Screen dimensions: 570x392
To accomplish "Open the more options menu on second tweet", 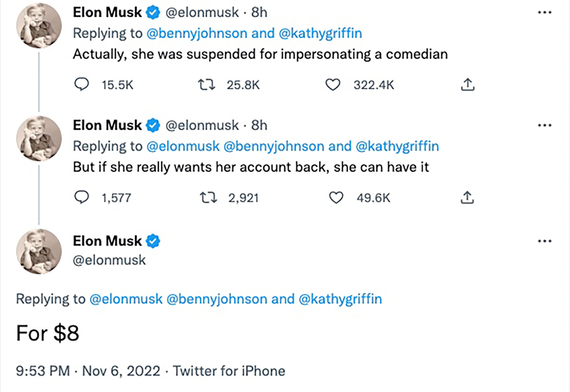I will [x=545, y=125].
